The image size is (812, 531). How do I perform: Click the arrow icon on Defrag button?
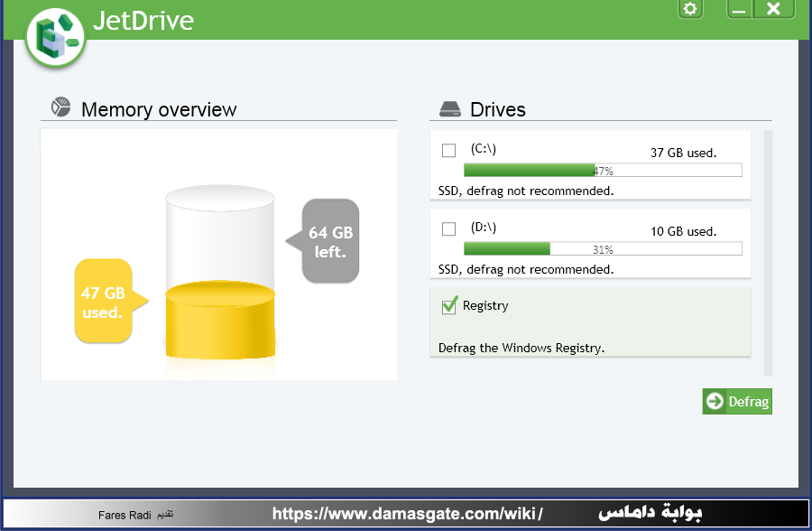[x=715, y=401]
